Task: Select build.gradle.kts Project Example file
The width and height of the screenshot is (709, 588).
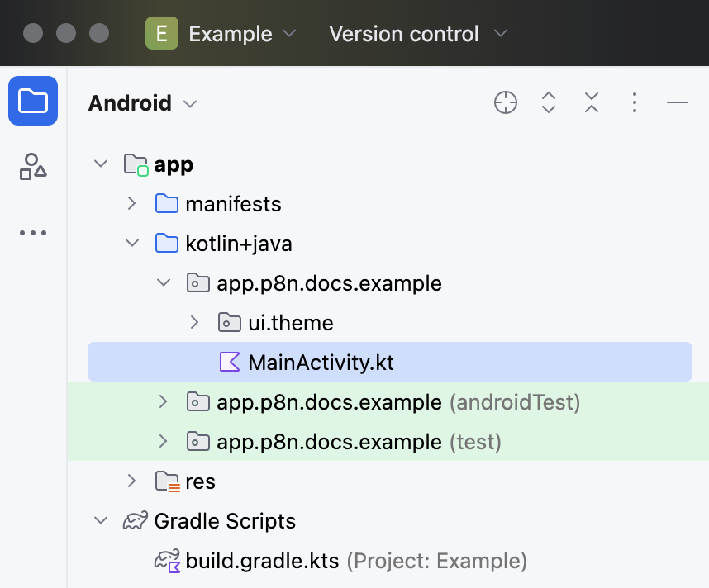Action: click(x=262, y=561)
